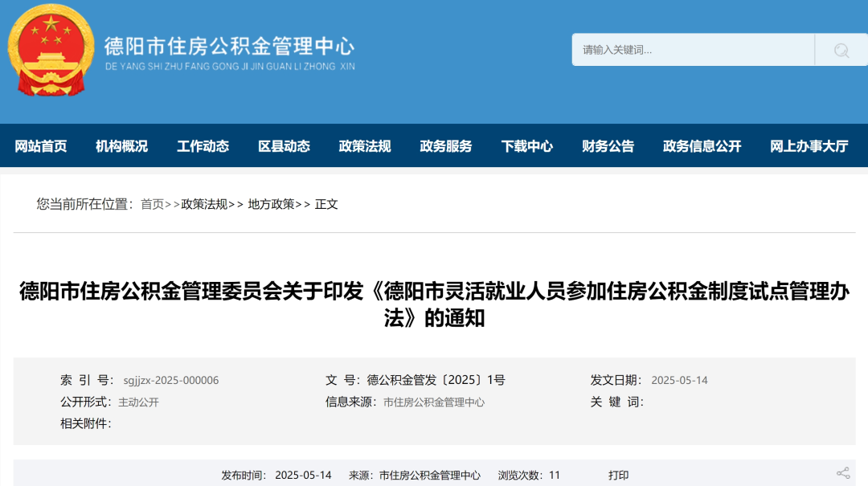Open 政策法规 from navigation bar
The image size is (868, 486).
(x=365, y=146)
